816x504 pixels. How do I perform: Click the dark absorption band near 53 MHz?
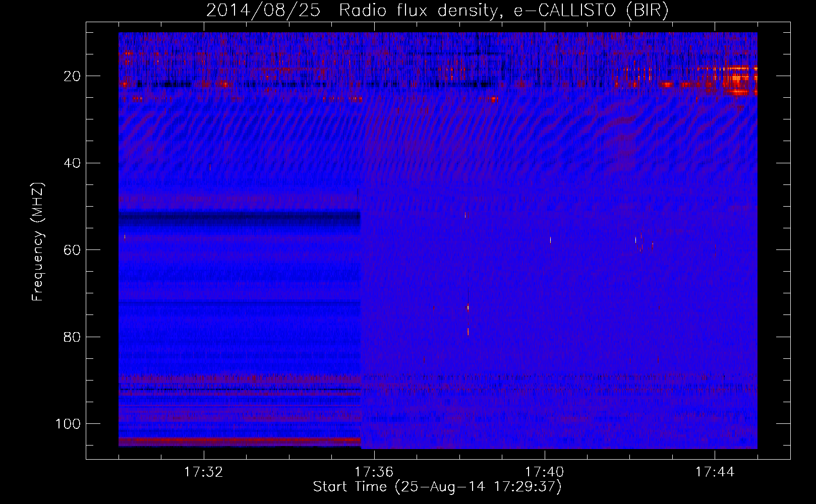pyautogui.click(x=240, y=219)
